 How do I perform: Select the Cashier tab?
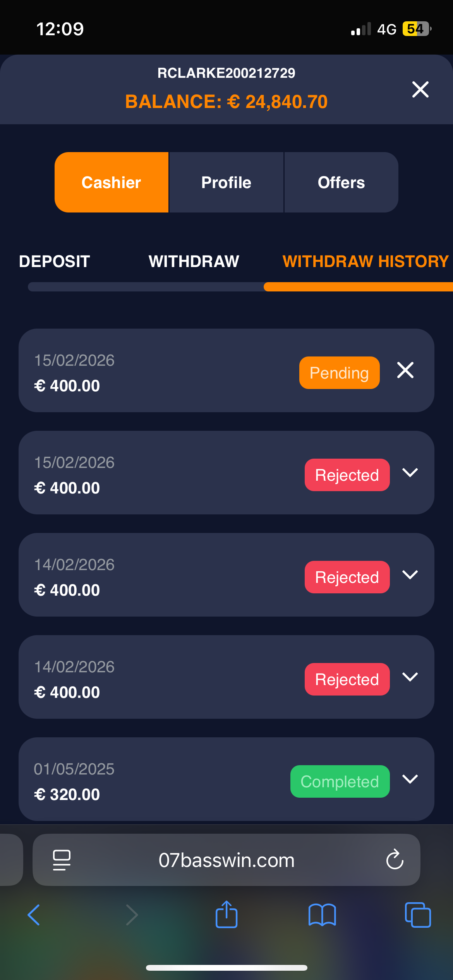(x=112, y=182)
